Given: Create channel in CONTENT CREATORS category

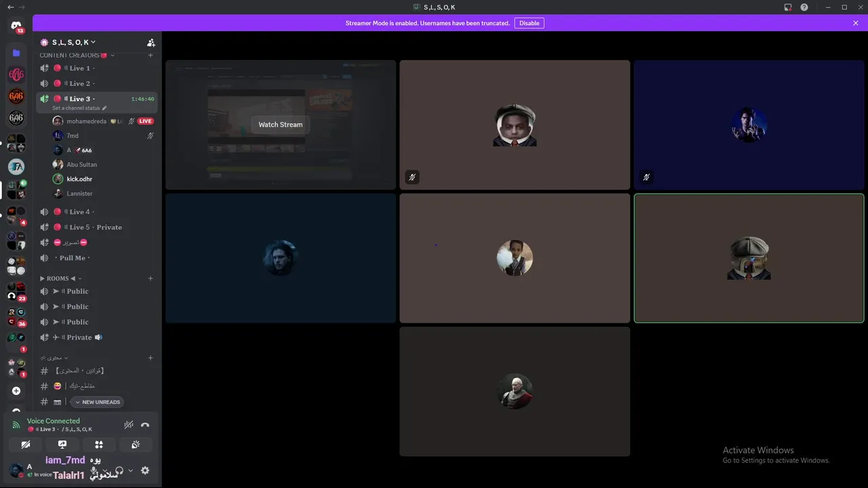Looking at the screenshot, I should tap(151, 55).
